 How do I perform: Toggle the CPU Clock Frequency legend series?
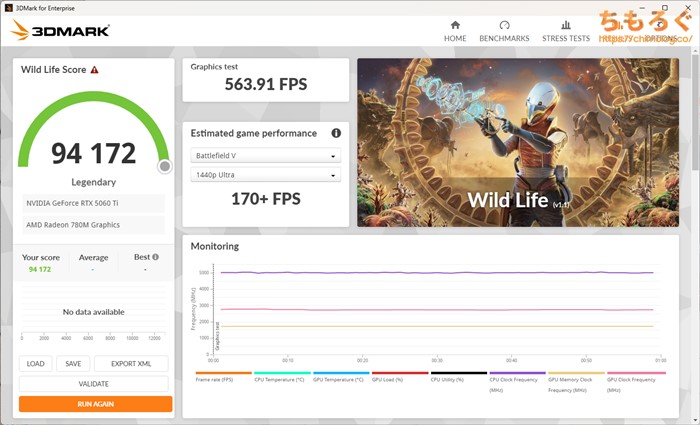[x=517, y=382]
